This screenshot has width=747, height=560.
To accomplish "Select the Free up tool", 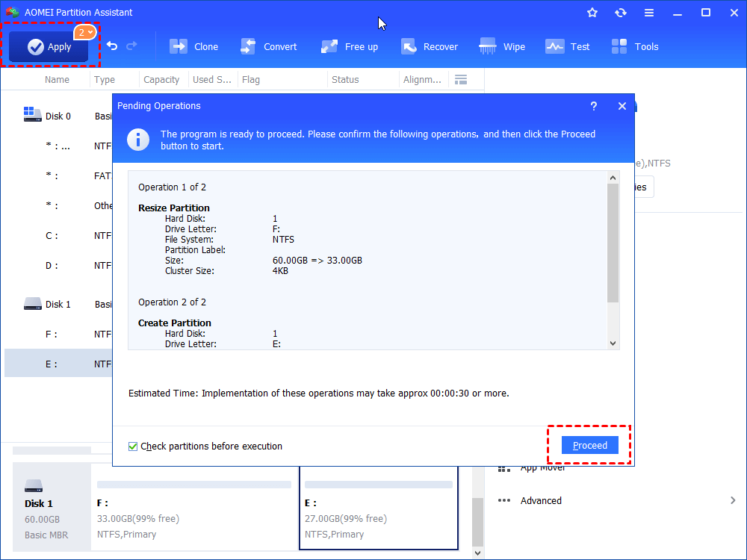I will point(349,46).
